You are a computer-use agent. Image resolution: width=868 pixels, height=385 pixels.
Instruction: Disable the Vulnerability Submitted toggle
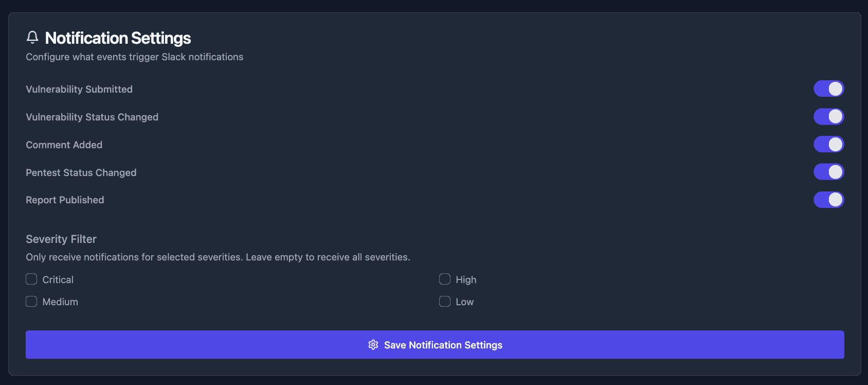point(828,89)
